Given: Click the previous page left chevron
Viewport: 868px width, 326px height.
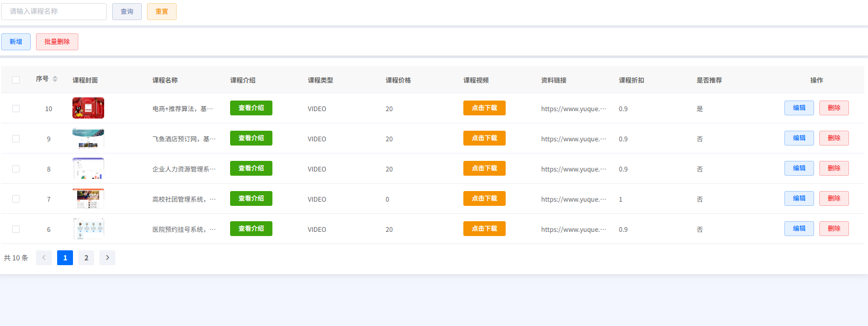Looking at the screenshot, I should [44, 258].
